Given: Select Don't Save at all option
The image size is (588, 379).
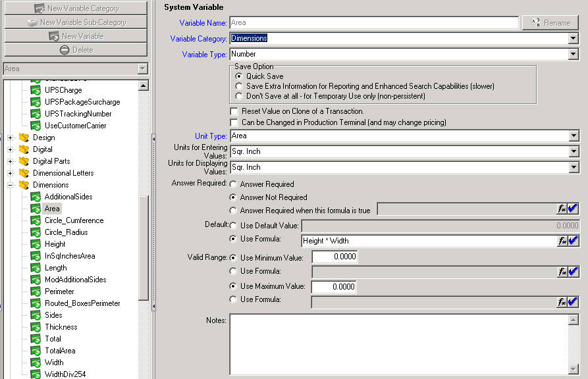Looking at the screenshot, I should [x=239, y=96].
